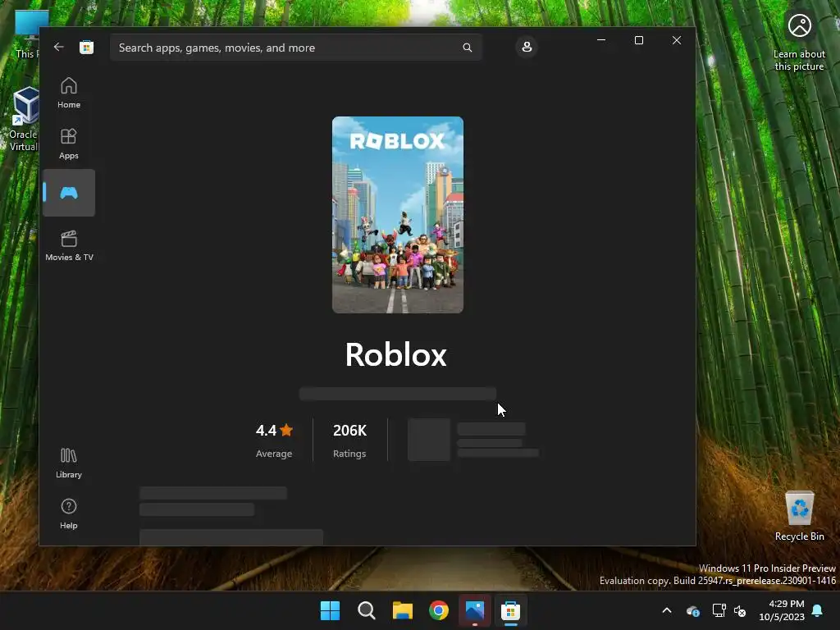Select the Oracle VirtualBox desktop shortcut
This screenshot has width=840, height=630.
click(x=24, y=119)
